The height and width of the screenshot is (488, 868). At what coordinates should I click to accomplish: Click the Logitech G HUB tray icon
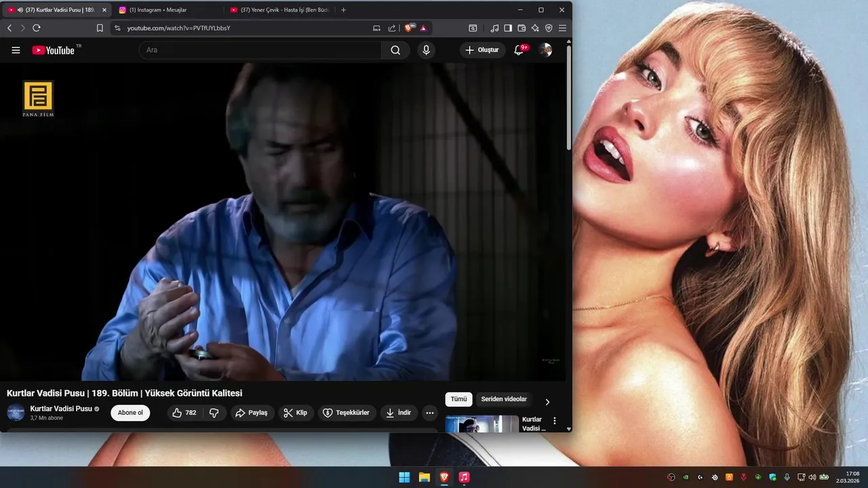tap(701, 477)
